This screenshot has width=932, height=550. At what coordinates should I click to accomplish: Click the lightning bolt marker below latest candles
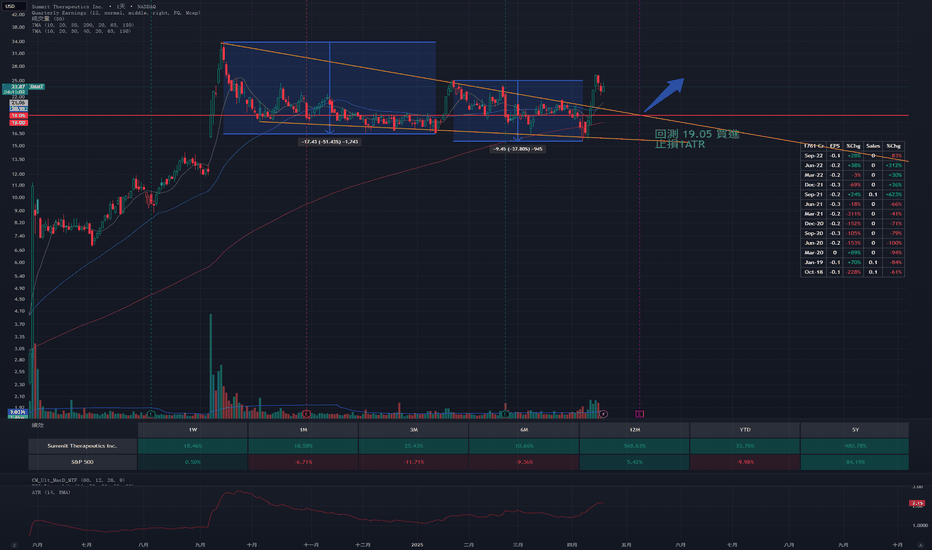coord(603,414)
